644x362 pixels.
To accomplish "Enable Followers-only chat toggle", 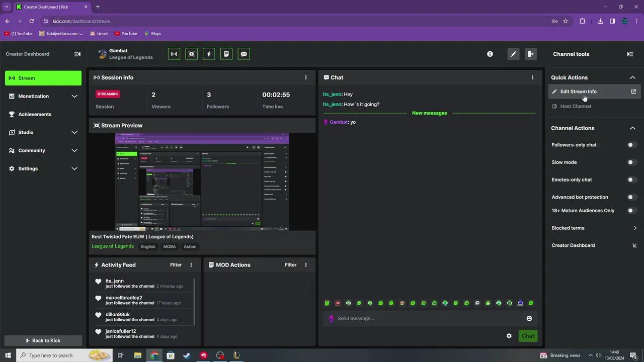I will pos(631,145).
